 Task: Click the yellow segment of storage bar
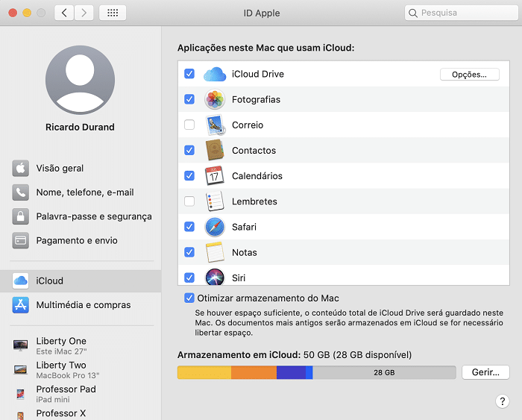[x=204, y=372]
